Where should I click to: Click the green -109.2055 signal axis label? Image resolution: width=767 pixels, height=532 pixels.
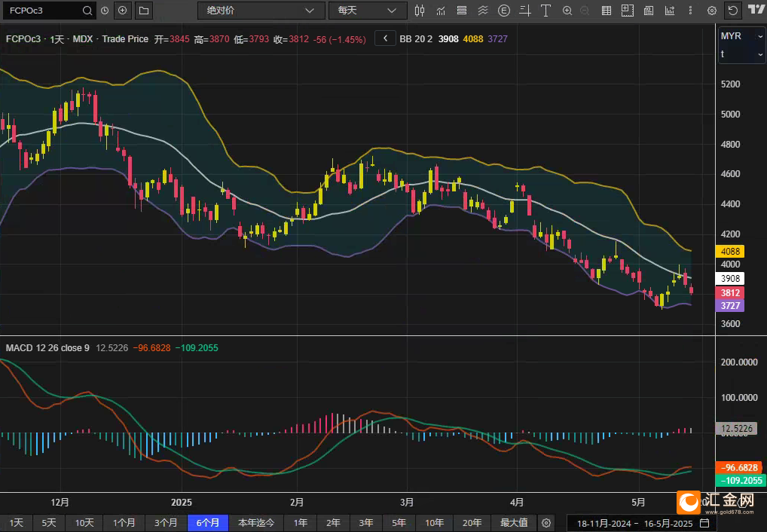[x=741, y=481]
